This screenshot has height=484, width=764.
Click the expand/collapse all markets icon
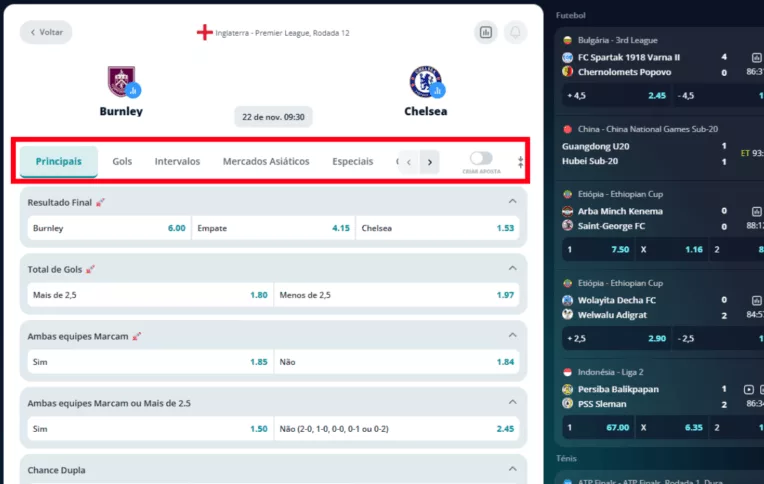(520, 161)
